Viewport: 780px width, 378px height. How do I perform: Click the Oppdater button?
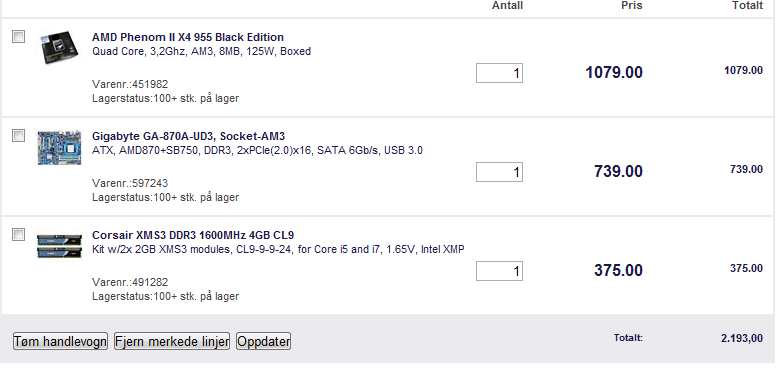pyautogui.click(x=263, y=341)
